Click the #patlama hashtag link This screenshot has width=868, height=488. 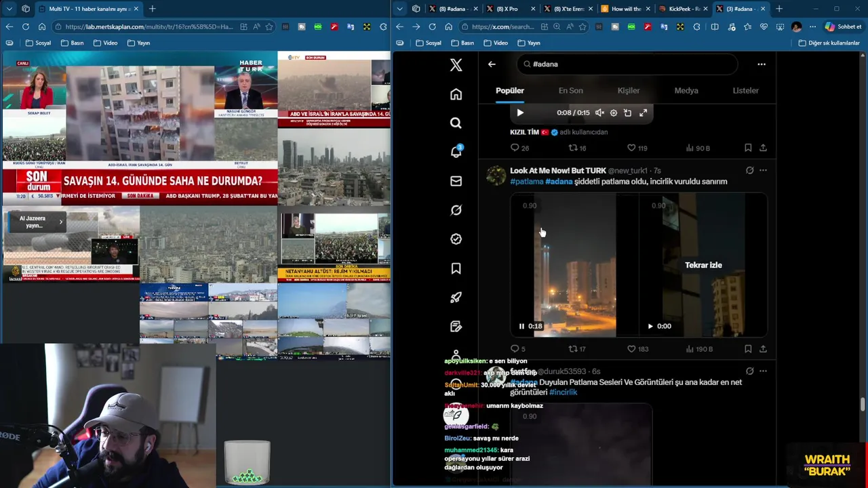pos(527,182)
